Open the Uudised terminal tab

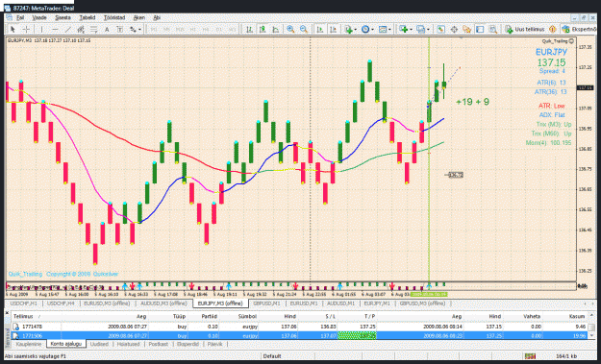pos(99,344)
